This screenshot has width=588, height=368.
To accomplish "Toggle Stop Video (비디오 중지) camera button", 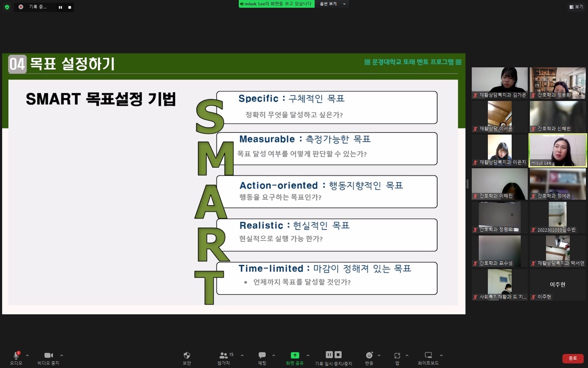I will point(48,356).
